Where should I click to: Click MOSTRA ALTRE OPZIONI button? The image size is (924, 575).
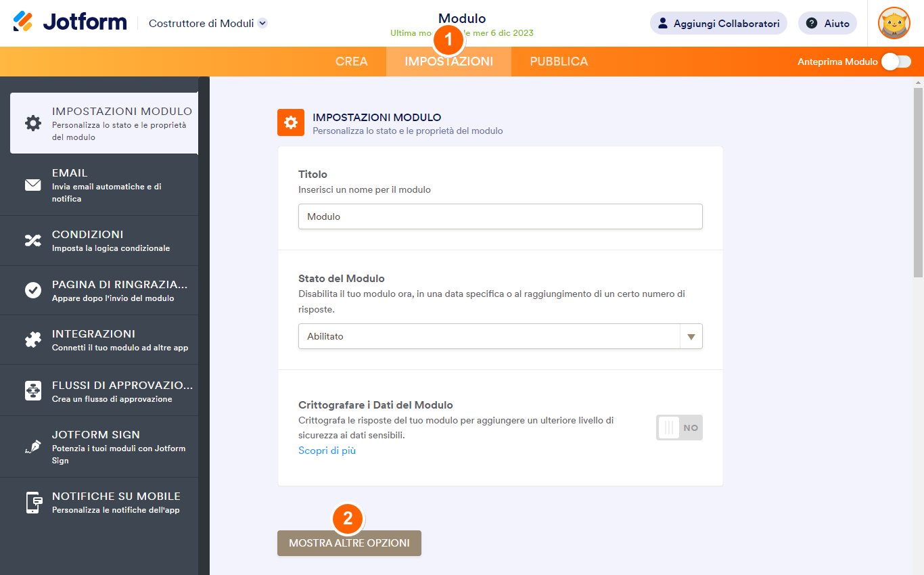coord(348,543)
